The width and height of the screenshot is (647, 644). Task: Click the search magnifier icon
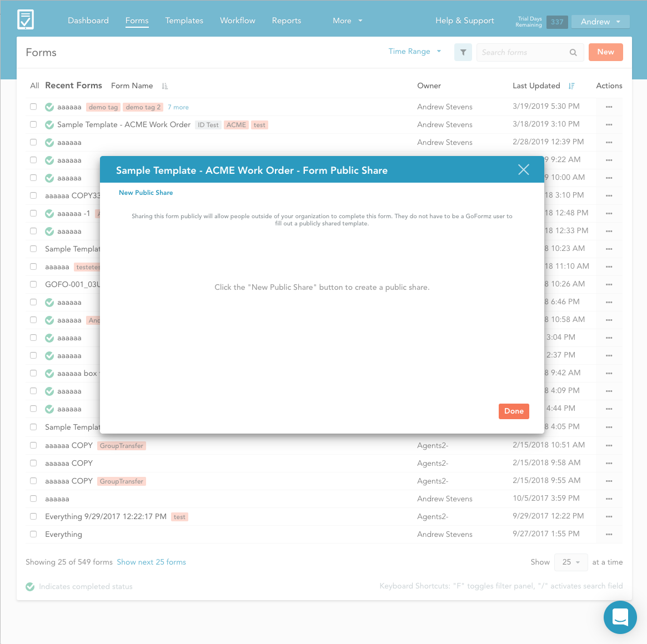click(573, 53)
